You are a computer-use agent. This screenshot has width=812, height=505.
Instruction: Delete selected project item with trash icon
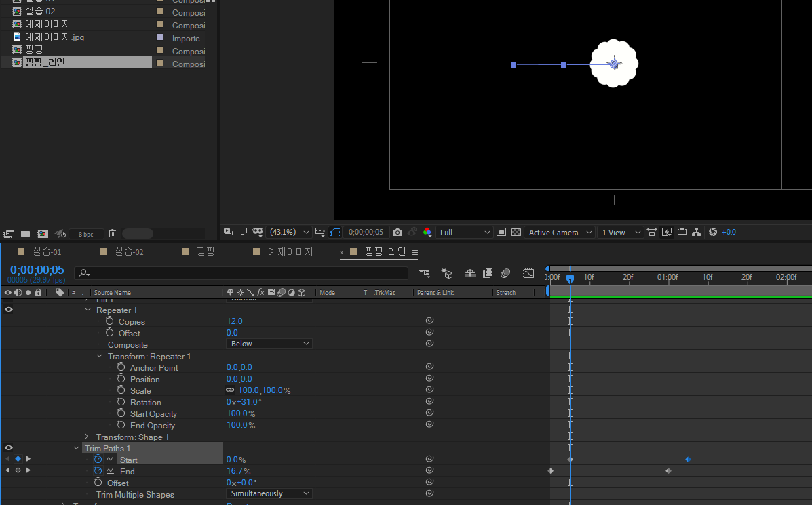coord(113,234)
